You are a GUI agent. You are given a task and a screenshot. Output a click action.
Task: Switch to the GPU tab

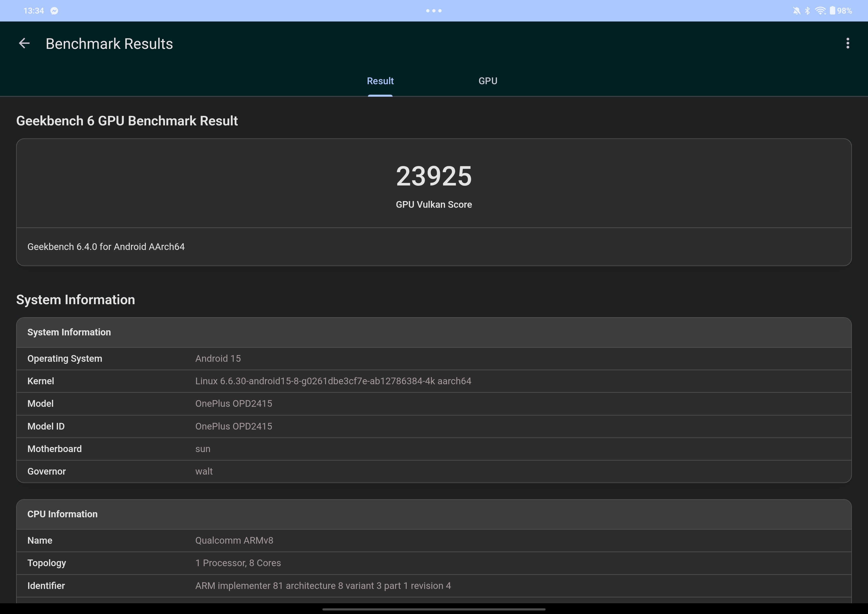tap(488, 81)
